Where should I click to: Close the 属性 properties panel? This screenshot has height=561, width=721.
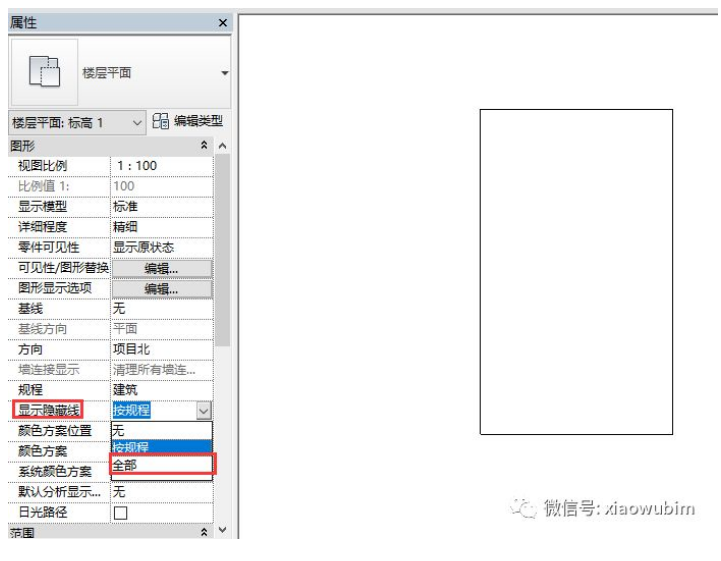(x=223, y=23)
